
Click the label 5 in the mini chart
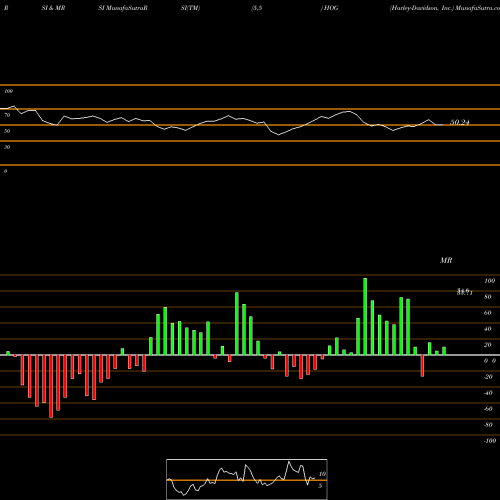[x=320, y=486]
